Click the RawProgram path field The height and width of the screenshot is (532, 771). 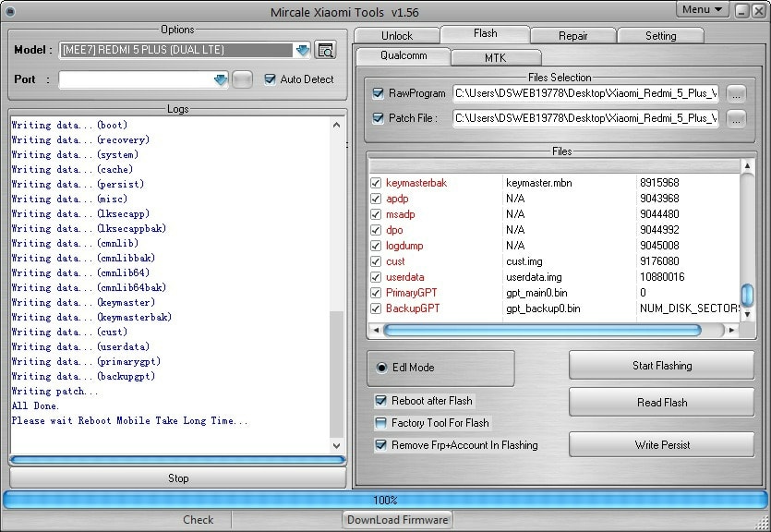tap(585, 93)
